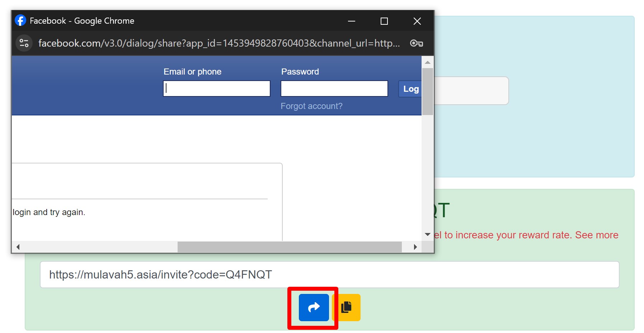
Task: Click the vertical scrollbar up arrow
Action: tap(427, 62)
